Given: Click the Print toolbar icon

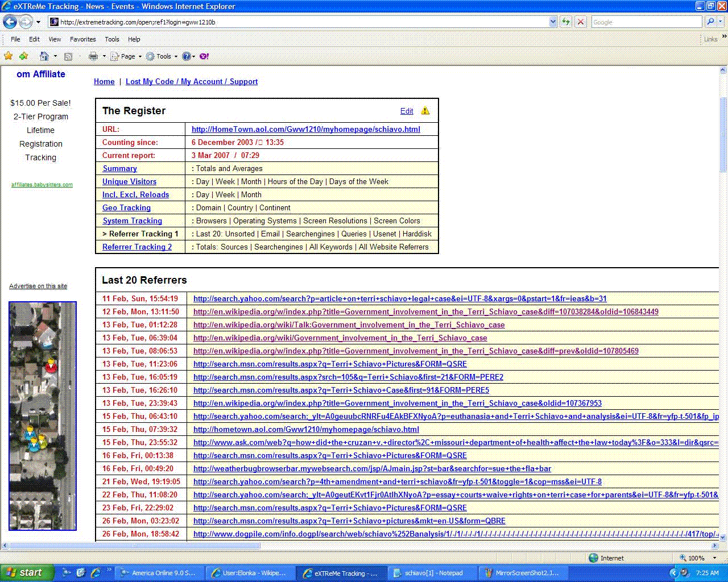Looking at the screenshot, I should coord(93,56).
